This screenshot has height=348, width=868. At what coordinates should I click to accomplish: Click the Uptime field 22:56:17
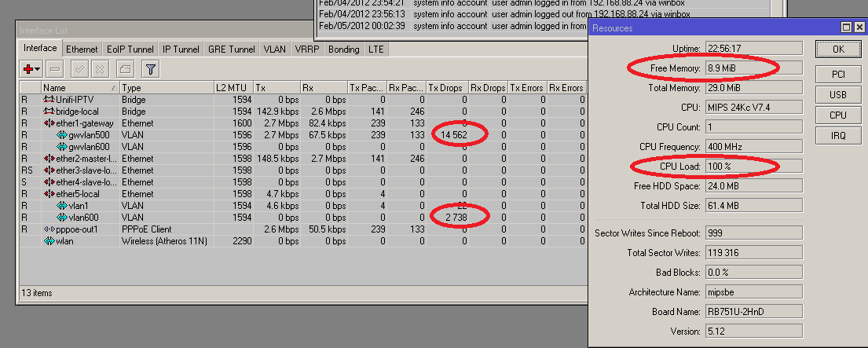click(x=754, y=49)
